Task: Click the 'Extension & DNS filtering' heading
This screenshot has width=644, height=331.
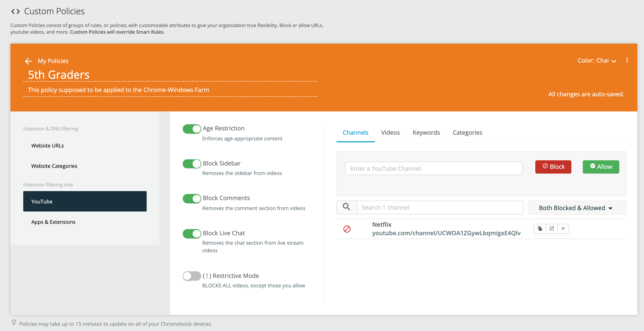Action: pos(51,129)
